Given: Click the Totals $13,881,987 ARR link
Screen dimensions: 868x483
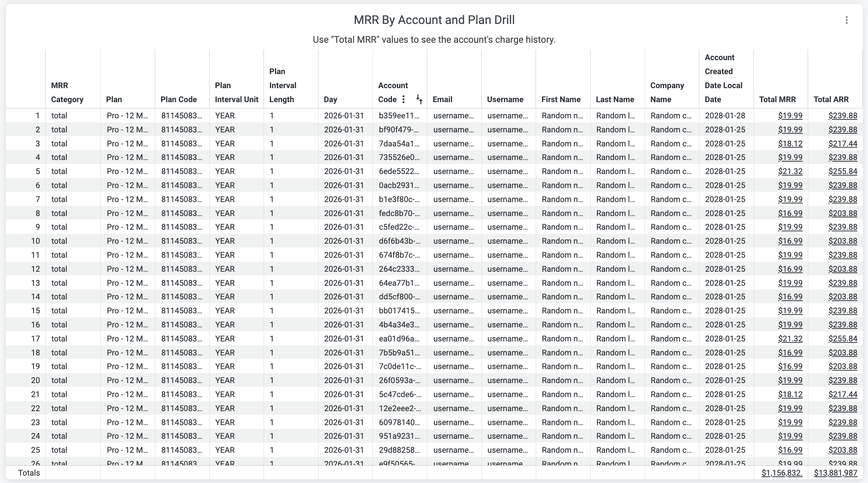Looking at the screenshot, I should 835,473.
